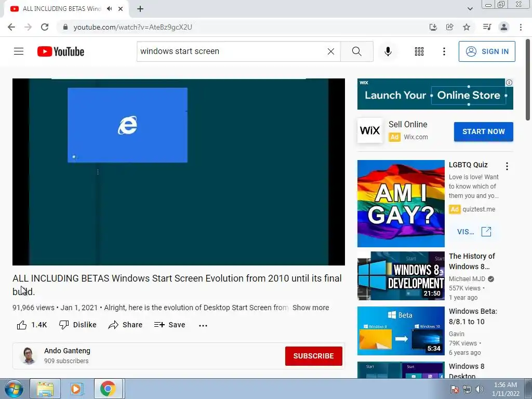Open the system volume tray icon
The height and width of the screenshot is (399, 532).
(x=480, y=389)
